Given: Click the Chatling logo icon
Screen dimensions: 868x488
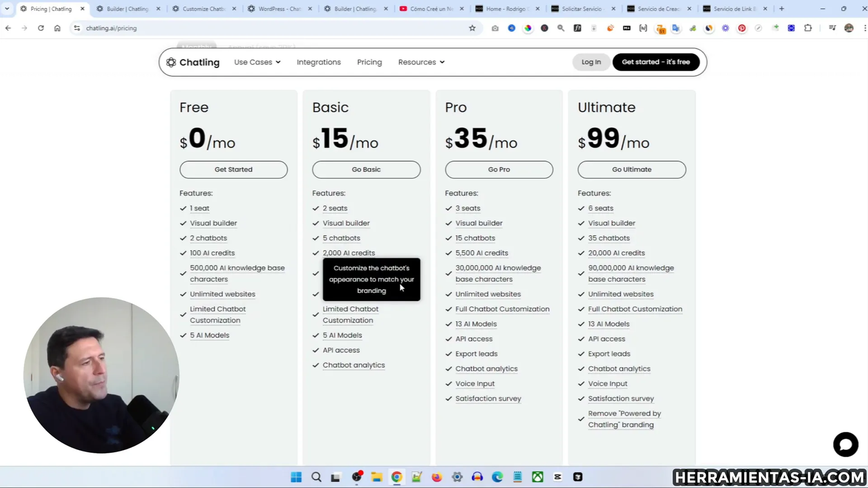Looking at the screenshot, I should [x=171, y=62].
